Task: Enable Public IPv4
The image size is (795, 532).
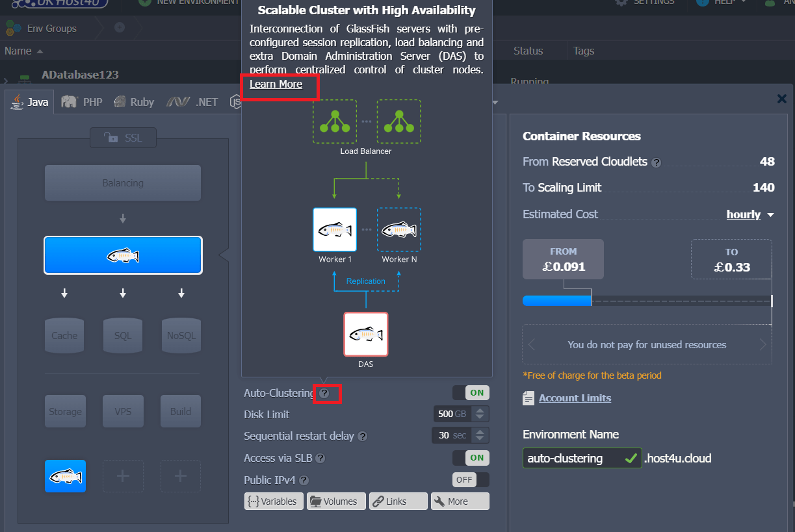Action: coord(464,479)
